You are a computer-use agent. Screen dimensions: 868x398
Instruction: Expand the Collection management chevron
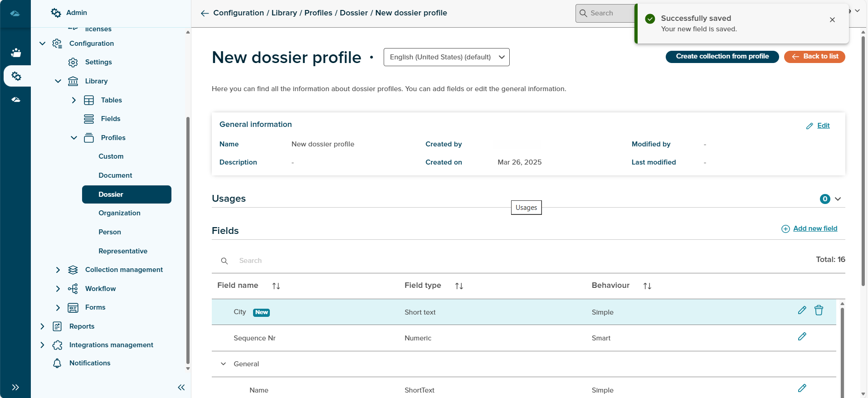[58, 270]
